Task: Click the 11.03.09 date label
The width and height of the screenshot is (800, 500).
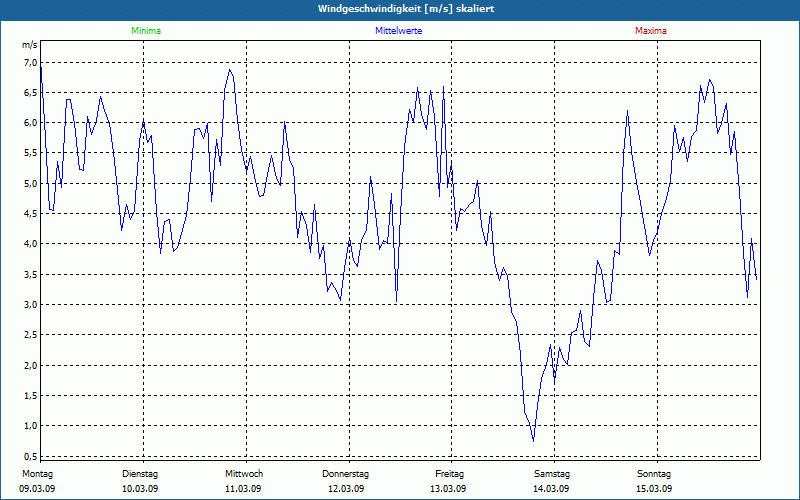Action: [x=243, y=489]
